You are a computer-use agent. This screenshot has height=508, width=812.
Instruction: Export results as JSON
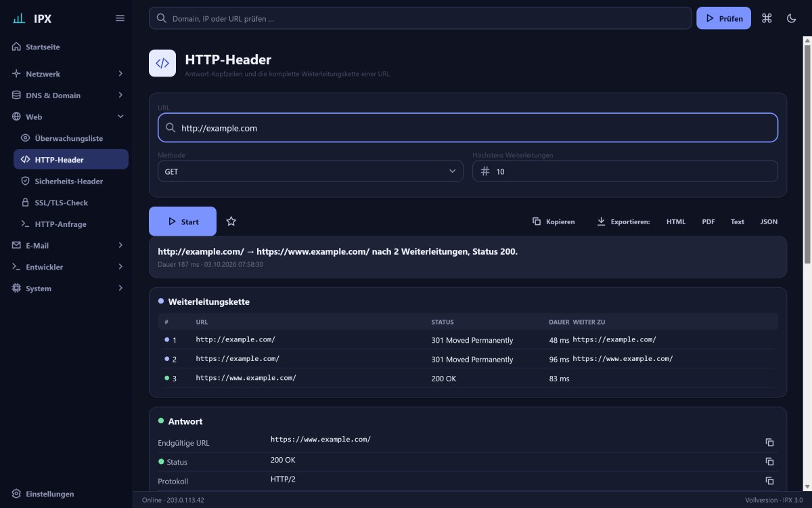769,221
